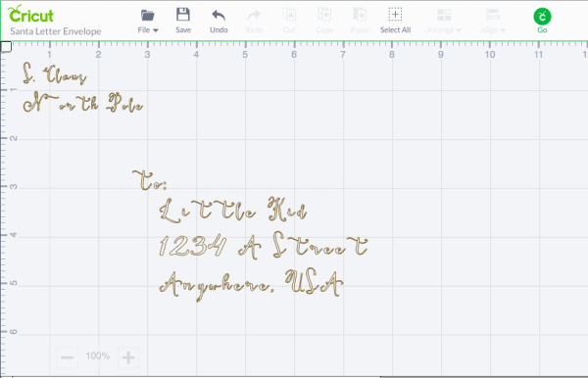Click the 100% zoom level label
The width and height of the screenshot is (588, 378).
tap(97, 355)
